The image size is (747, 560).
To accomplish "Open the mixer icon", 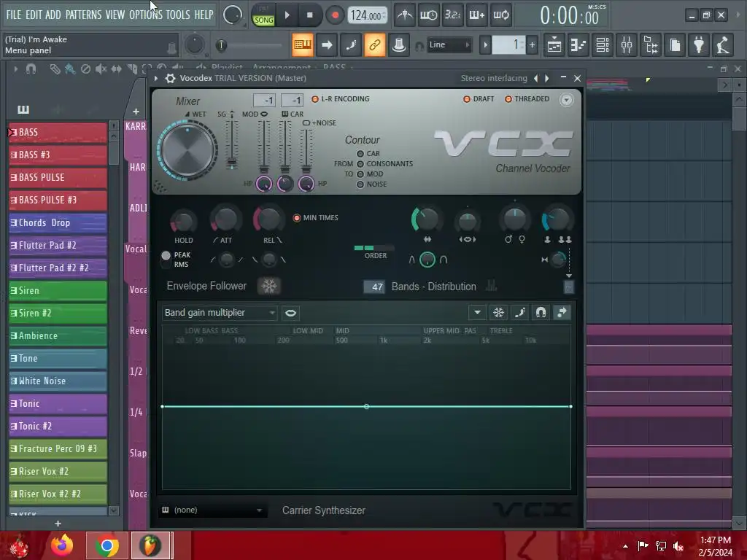I will tap(627, 45).
